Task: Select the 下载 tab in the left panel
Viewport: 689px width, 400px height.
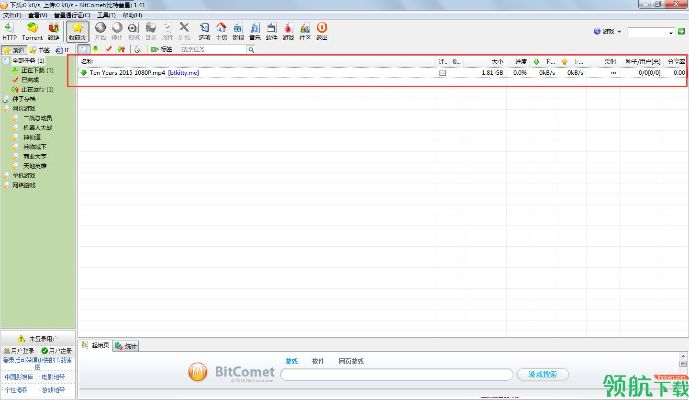Action: [x=39, y=49]
